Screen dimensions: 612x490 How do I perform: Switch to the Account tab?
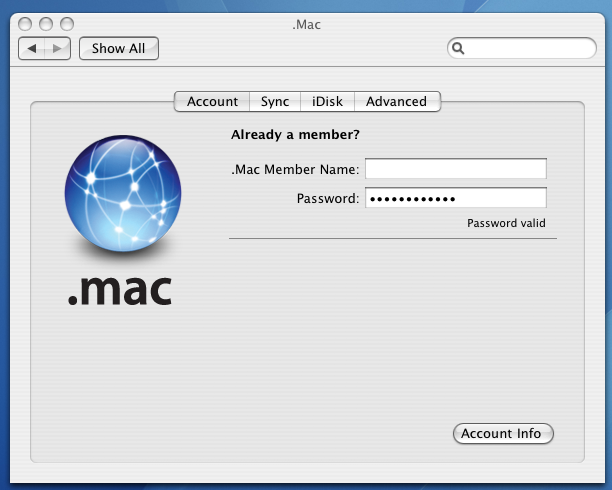pyautogui.click(x=212, y=102)
